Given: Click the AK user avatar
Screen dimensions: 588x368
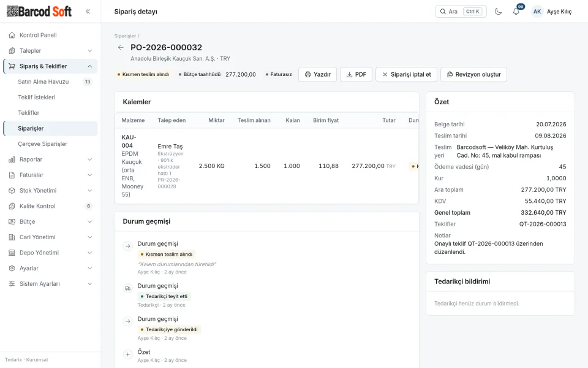Looking at the screenshot, I should click(x=537, y=12).
